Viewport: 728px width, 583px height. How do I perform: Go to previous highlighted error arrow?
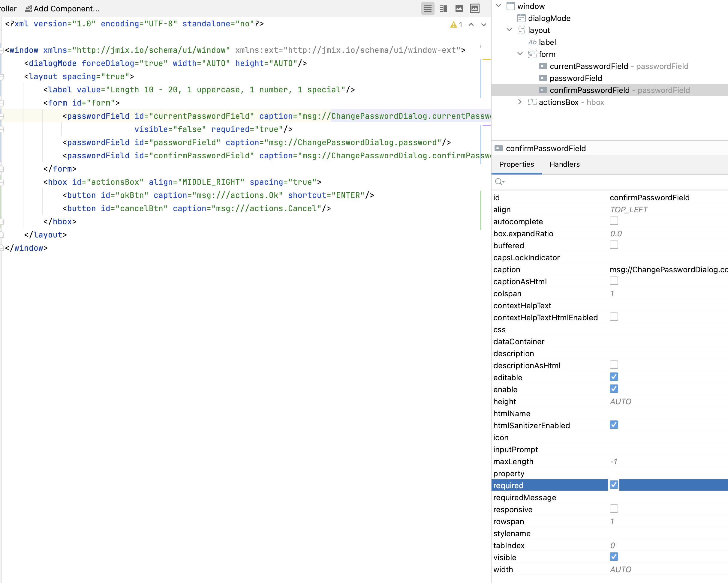(471, 25)
